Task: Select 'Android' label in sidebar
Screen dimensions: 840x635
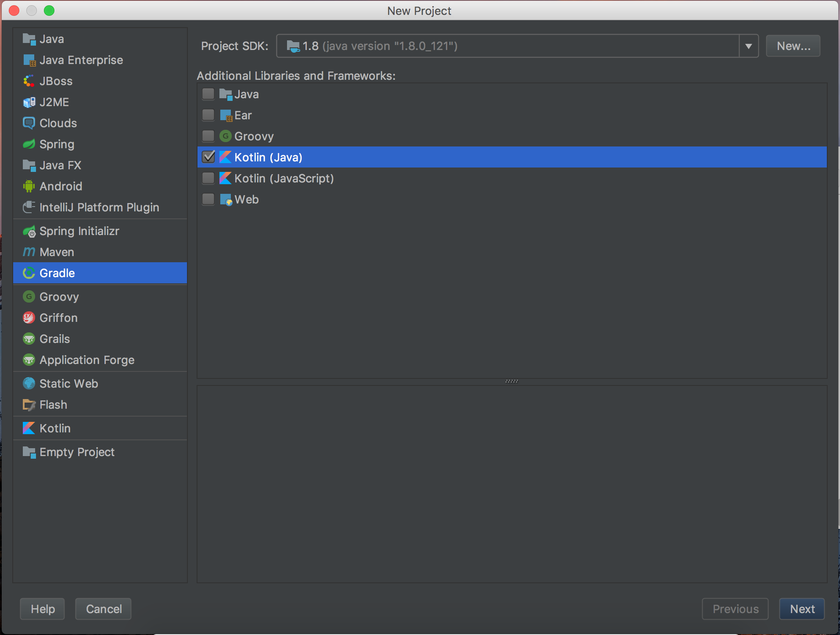Action: (61, 186)
